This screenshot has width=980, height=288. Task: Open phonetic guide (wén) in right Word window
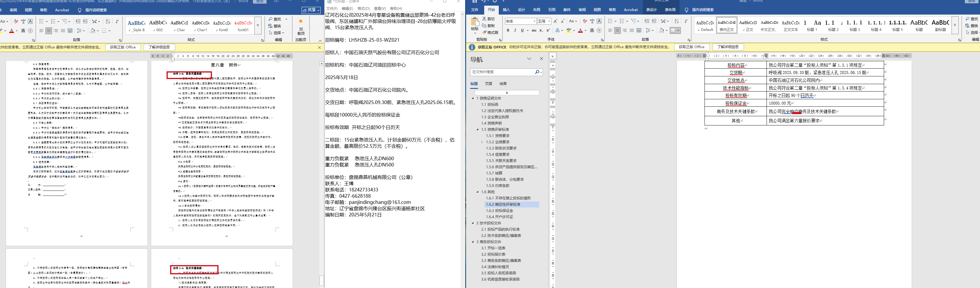592,21
